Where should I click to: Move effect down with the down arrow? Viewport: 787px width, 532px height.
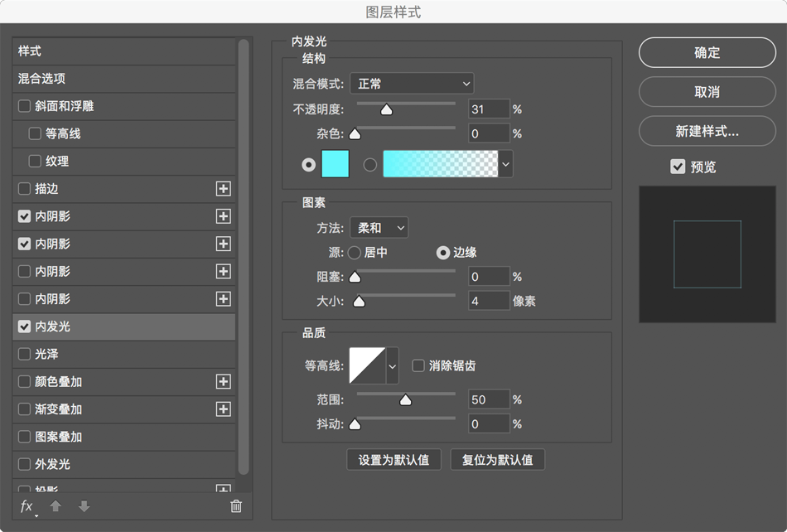point(84,506)
